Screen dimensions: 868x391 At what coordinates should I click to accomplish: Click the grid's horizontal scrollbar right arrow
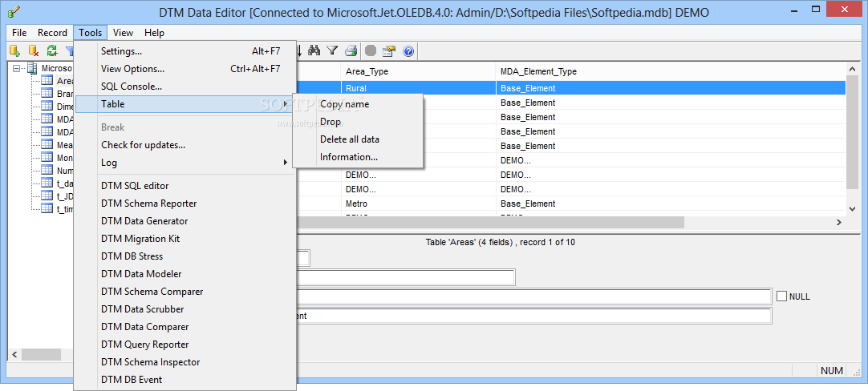[839, 222]
